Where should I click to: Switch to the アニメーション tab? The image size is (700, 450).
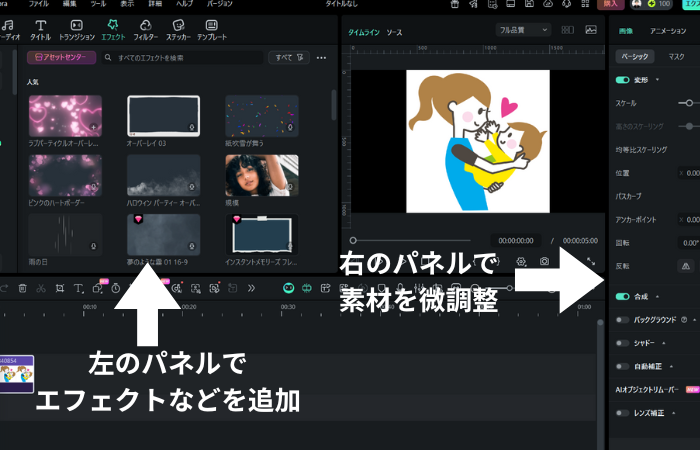coord(668,31)
